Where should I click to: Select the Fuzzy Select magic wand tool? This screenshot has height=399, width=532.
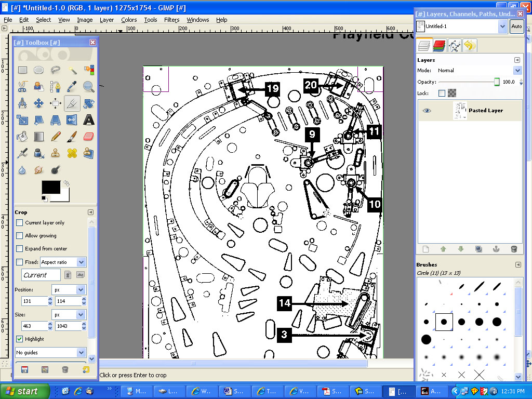pyautogui.click(x=72, y=70)
